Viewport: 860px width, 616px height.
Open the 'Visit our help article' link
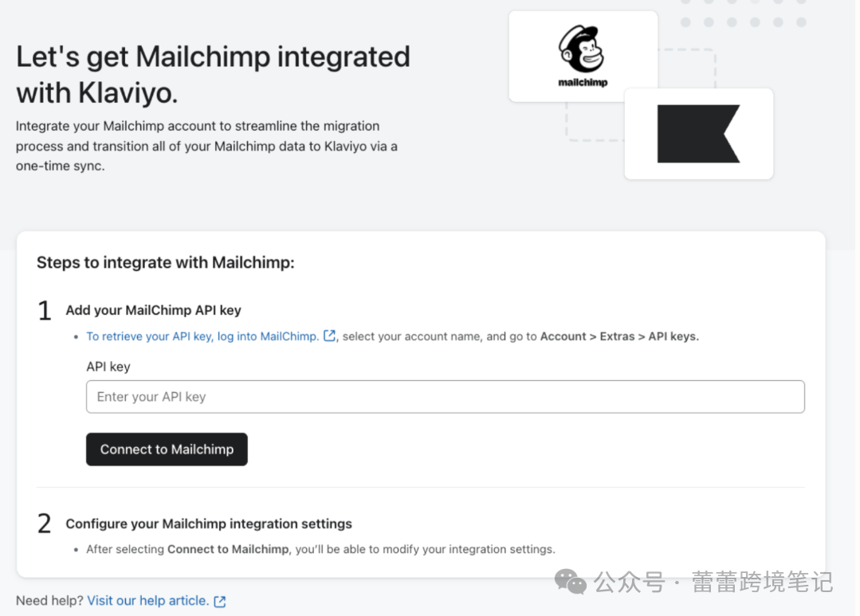pos(148,601)
